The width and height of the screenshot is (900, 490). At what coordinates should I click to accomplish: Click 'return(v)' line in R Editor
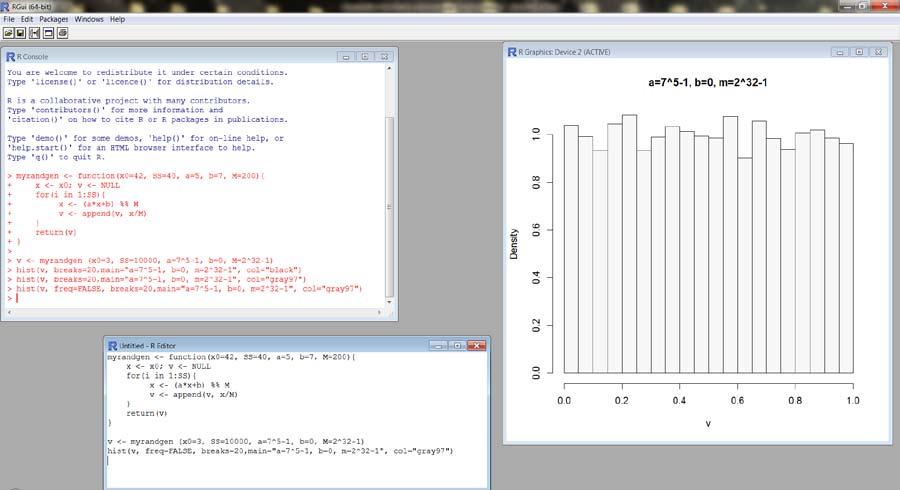(147, 413)
